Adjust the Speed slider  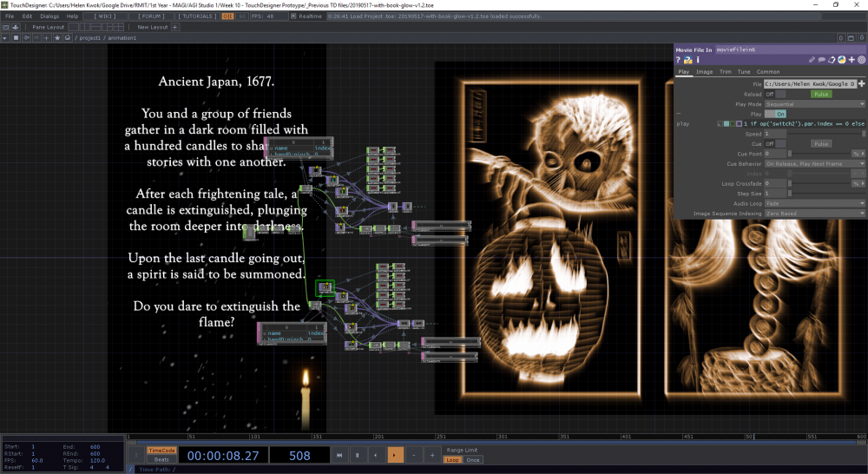click(826, 134)
